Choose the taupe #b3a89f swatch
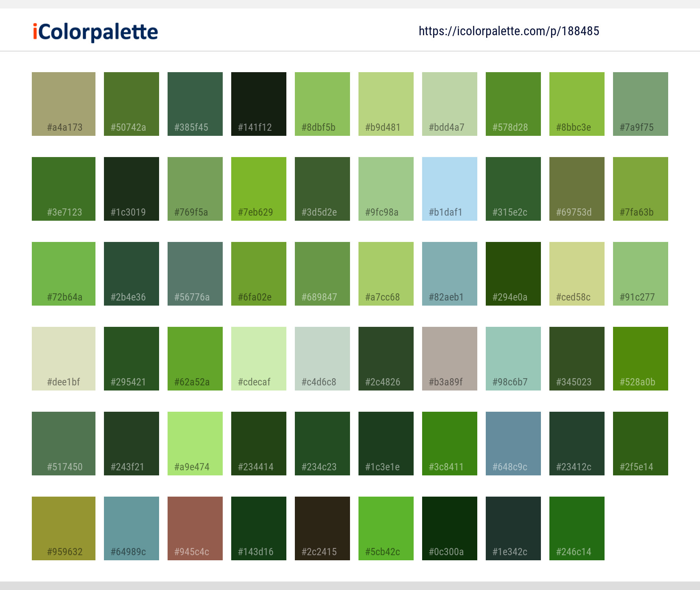The height and width of the screenshot is (590, 700). click(x=450, y=359)
